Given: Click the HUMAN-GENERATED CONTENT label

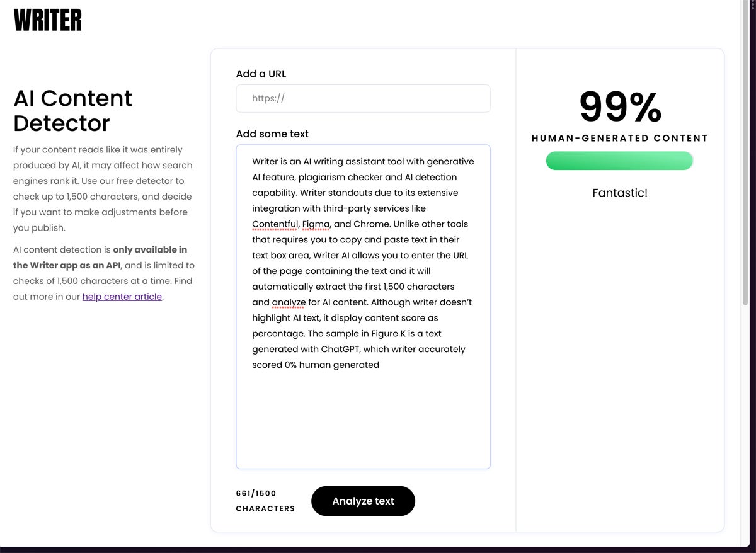Looking at the screenshot, I should (x=620, y=138).
